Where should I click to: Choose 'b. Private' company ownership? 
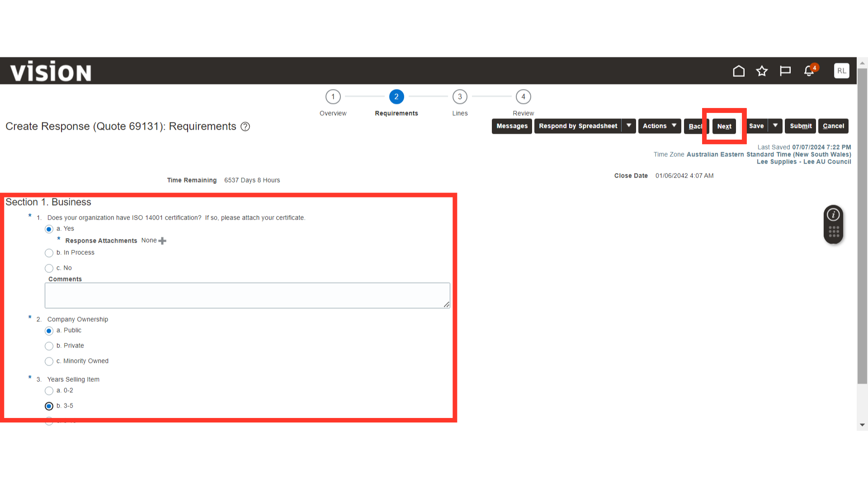(x=49, y=346)
